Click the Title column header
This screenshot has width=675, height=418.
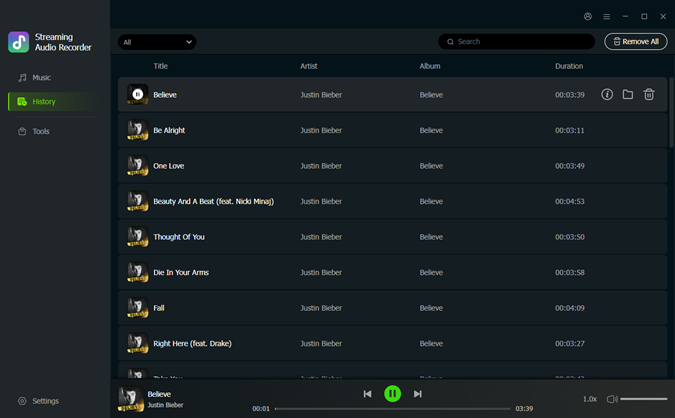161,66
